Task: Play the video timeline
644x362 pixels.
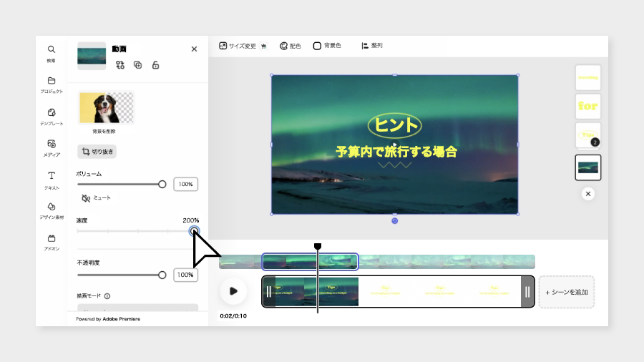Action: coord(233,291)
